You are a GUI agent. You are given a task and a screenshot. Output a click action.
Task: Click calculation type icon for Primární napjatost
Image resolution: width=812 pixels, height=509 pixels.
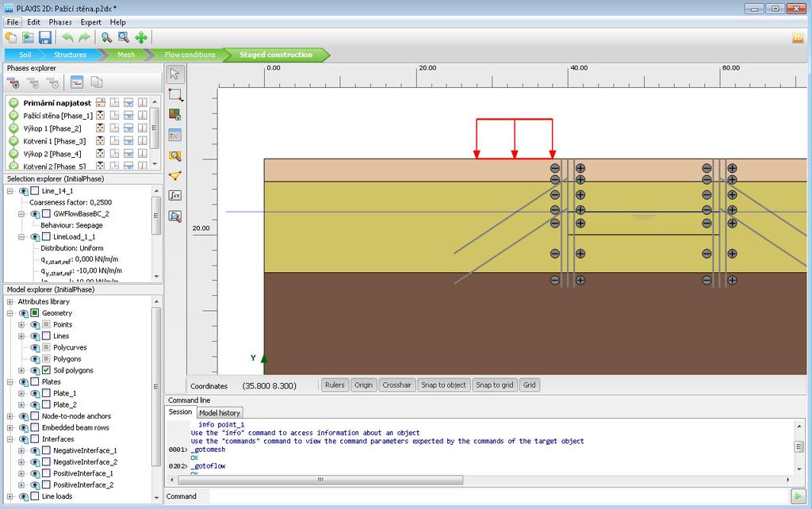(101, 102)
